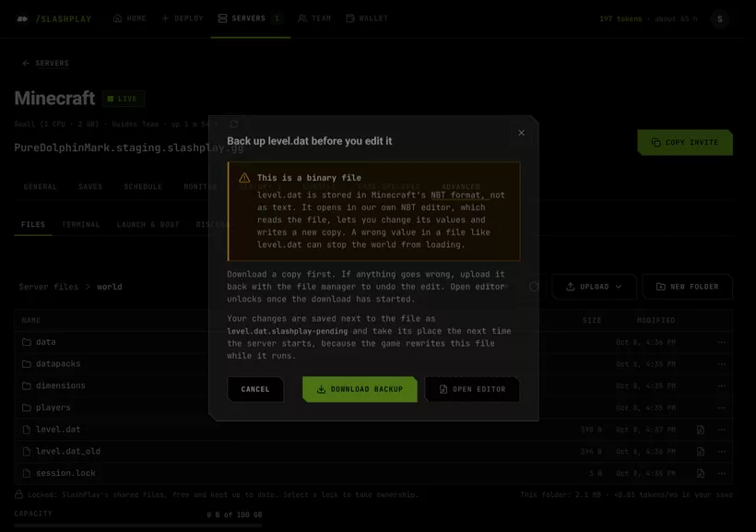This screenshot has height=532, width=756.
Task: Click the Copy Invite button
Action: (x=685, y=142)
